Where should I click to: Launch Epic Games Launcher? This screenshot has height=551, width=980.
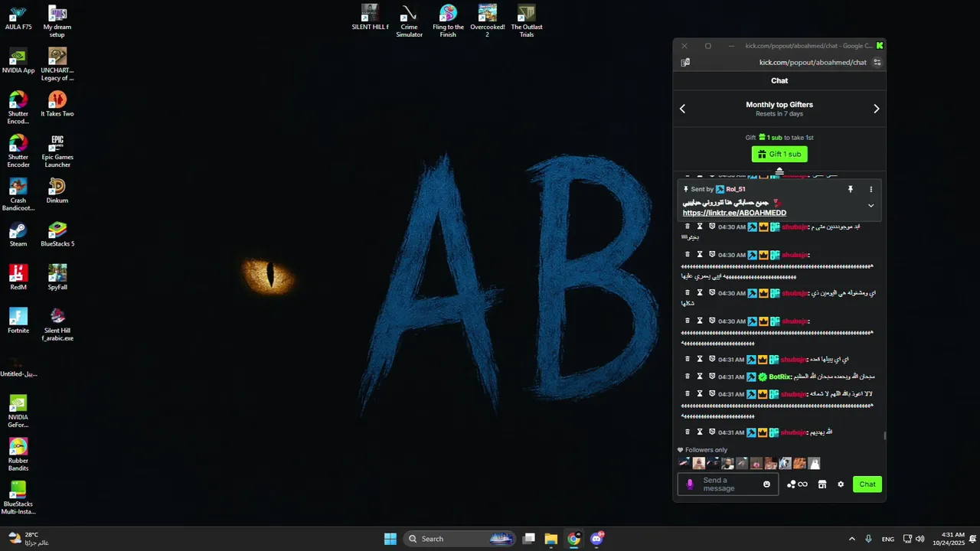57,152
